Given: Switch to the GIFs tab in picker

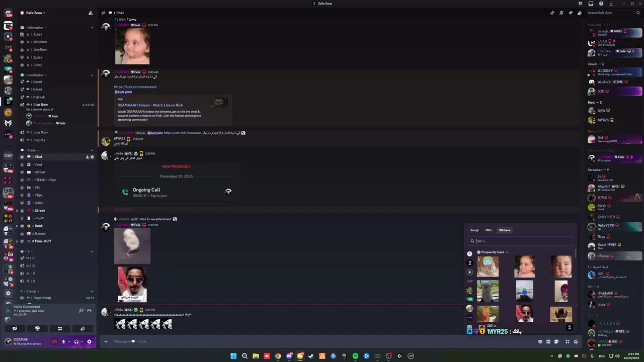Looking at the screenshot, I should (x=489, y=230).
